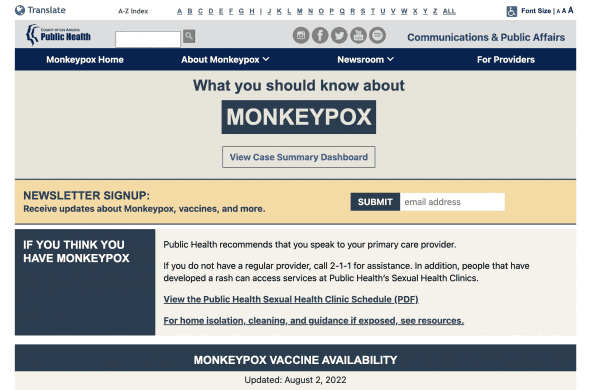Click the NEWSLETTER SIGNUP heading
The width and height of the screenshot is (600, 390).
(86, 195)
